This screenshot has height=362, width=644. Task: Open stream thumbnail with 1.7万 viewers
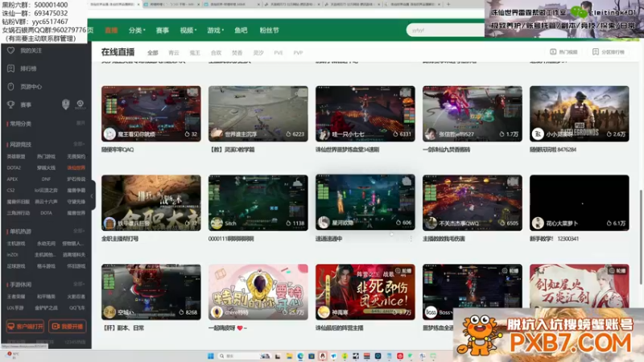coord(473,113)
